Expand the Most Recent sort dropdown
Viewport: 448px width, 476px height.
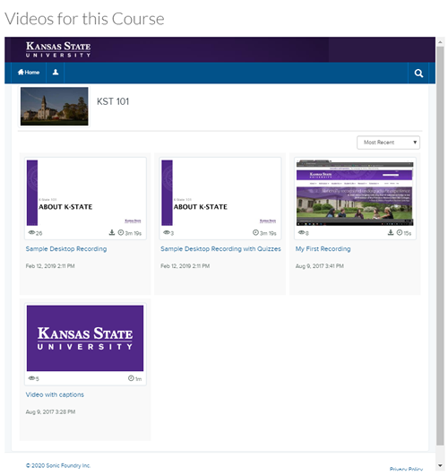(x=388, y=143)
